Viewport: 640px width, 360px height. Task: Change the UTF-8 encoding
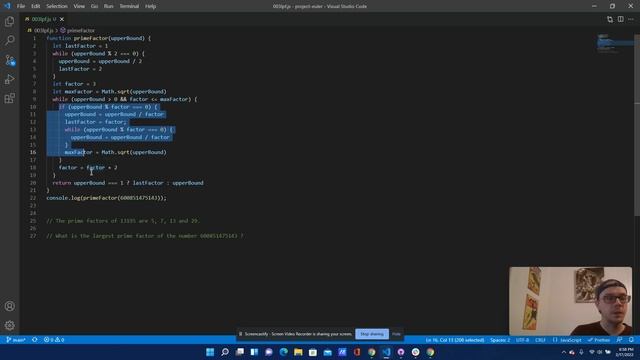pyautogui.click(x=522, y=340)
